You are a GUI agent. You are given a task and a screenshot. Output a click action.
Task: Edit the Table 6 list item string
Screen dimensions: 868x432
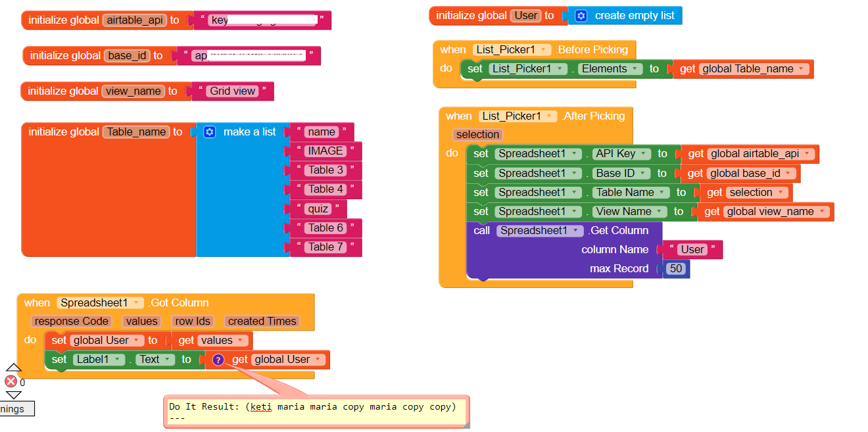325,228
